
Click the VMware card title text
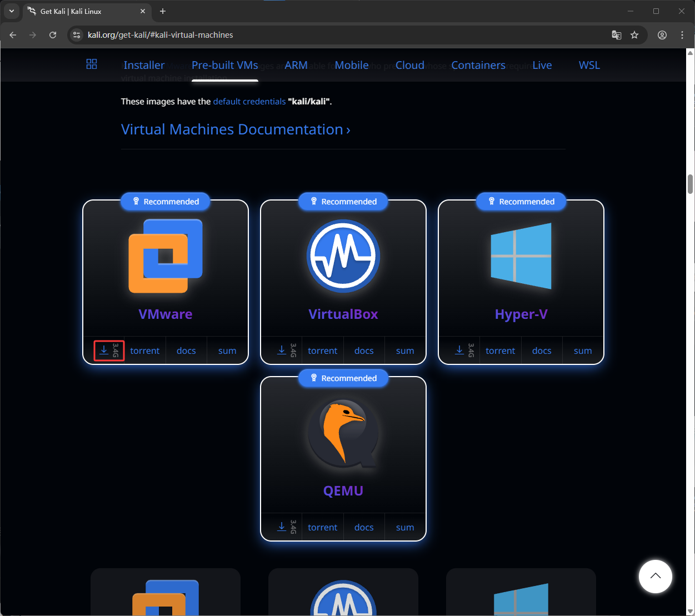tap(166, 314)
